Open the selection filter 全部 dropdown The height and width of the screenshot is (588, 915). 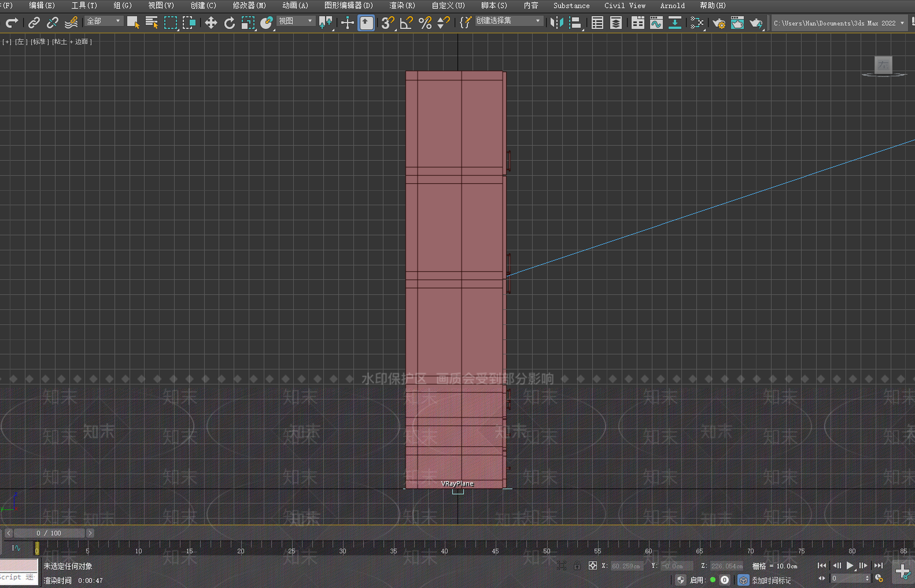pyautogui.click(x=104, y=21)
